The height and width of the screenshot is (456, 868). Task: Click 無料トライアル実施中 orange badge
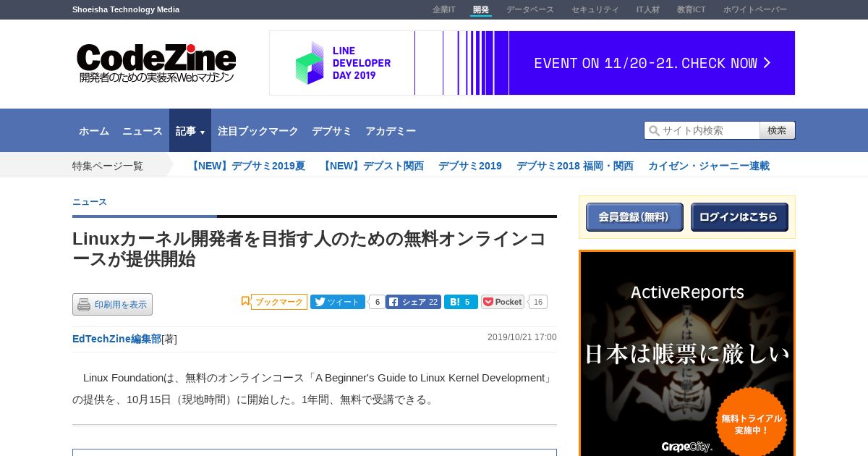point(752,423)
